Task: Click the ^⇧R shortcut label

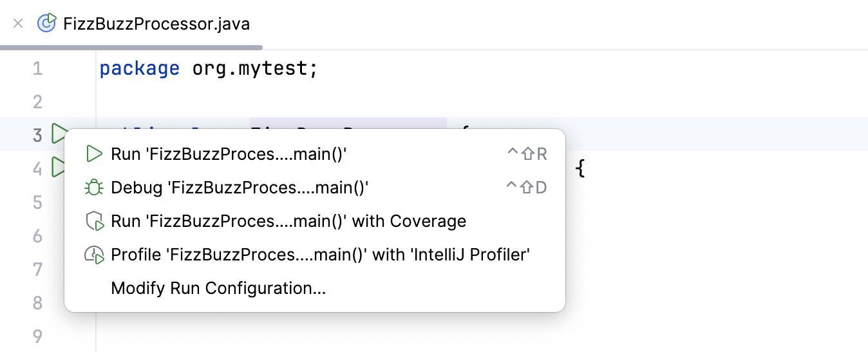Action: point(526,154)
